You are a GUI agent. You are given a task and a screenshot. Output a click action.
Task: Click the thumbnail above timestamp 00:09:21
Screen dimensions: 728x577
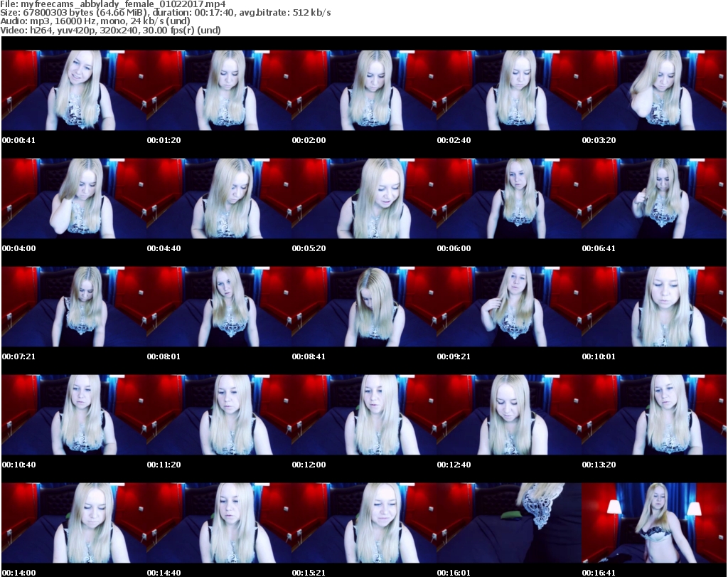tap(509, 307)
